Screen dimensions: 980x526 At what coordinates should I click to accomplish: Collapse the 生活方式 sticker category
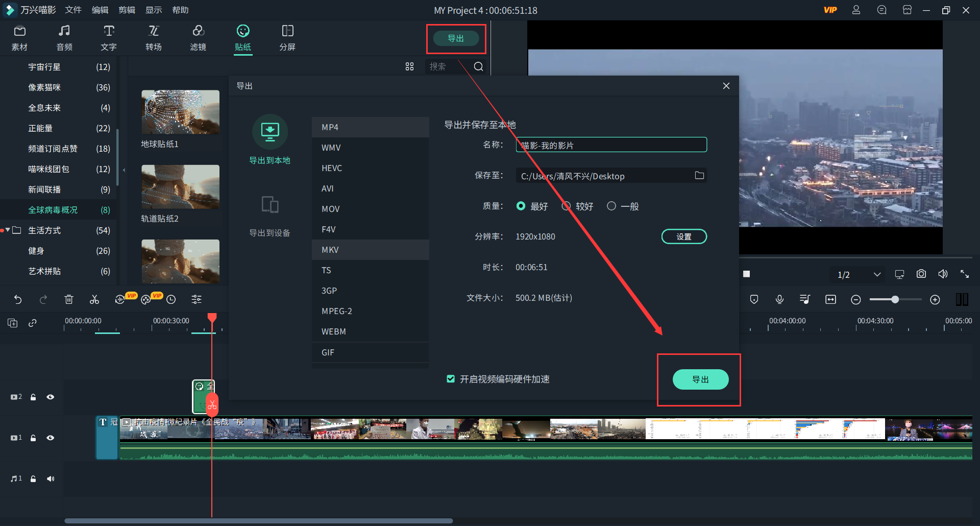(8, 230)
